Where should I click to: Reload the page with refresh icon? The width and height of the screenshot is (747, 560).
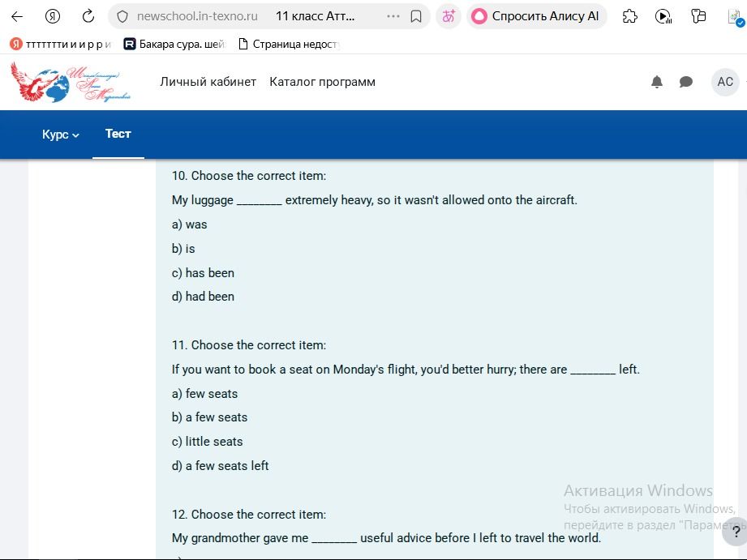[x=88, y=17]
